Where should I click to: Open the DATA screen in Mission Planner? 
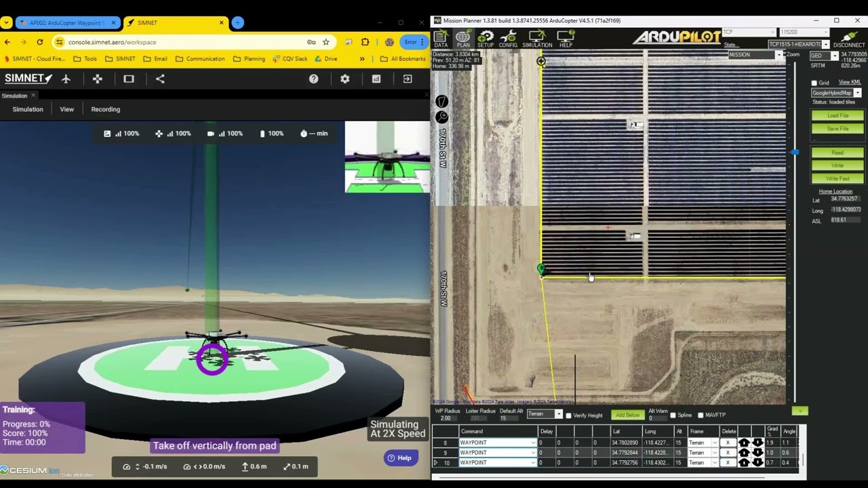[x=441, y=39]
